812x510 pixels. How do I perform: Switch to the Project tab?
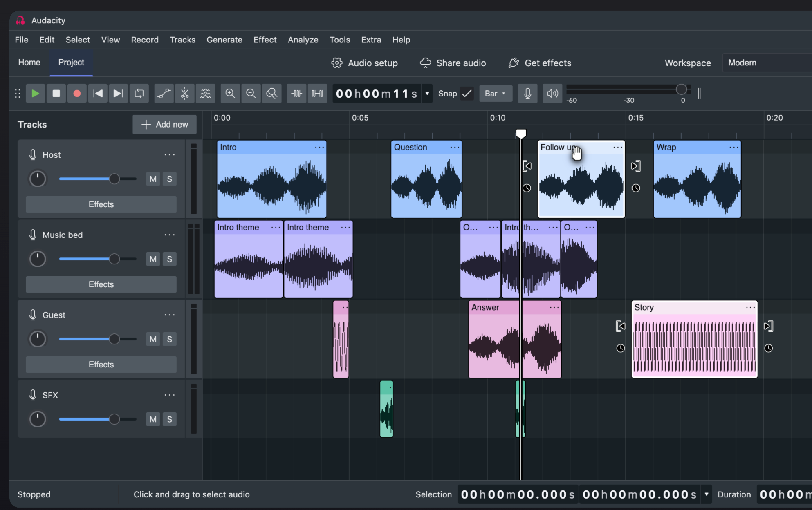pyautogui.click(x=71, y=63)
